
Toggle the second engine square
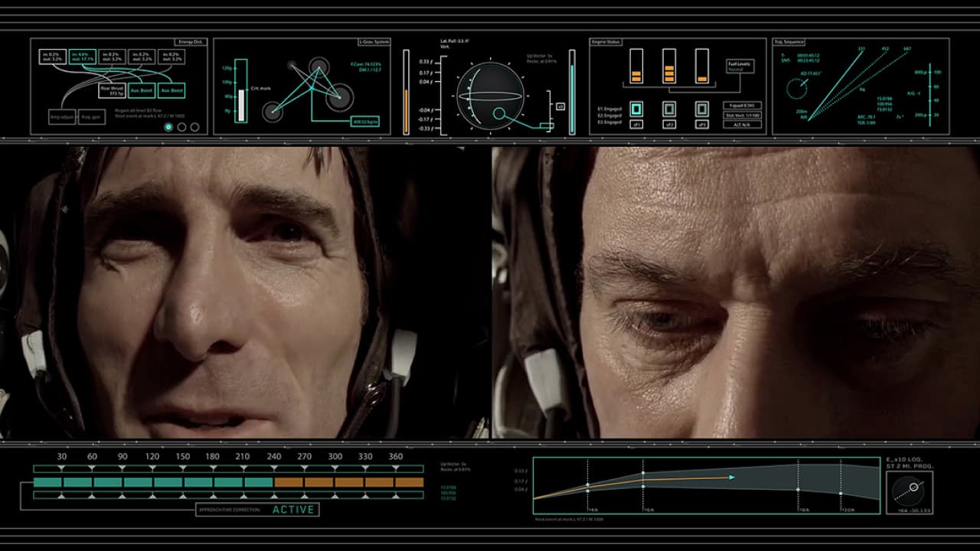click(x=669, y=109)
